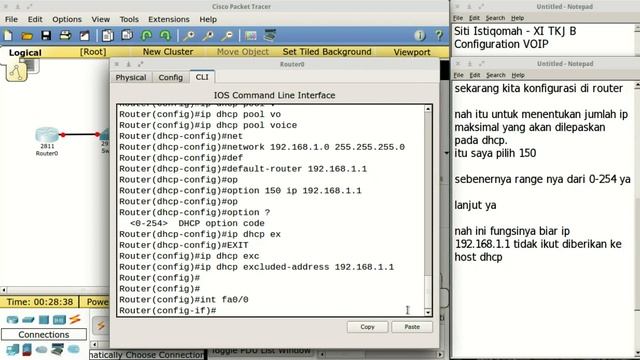Select the Routers device category icon
The width and height of the screenshot is (640, 360).
coord(12,320)
